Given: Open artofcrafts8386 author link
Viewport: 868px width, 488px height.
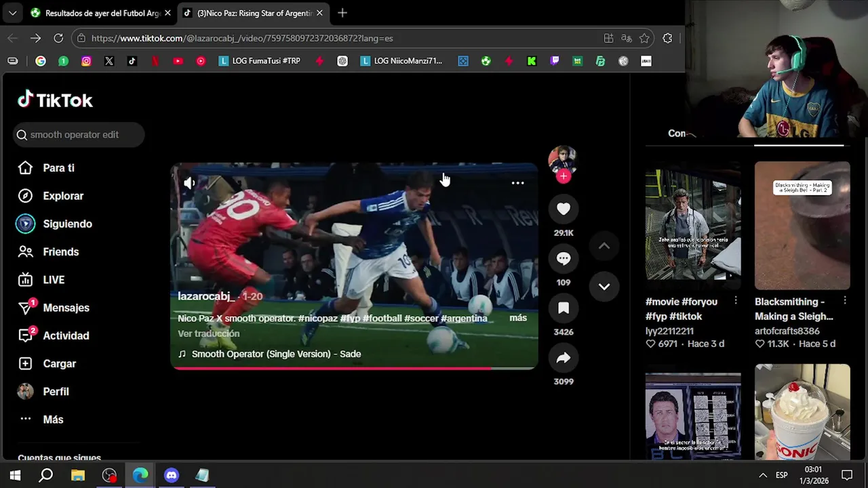Looking at the screenshot, I should [x=787, y=331].
